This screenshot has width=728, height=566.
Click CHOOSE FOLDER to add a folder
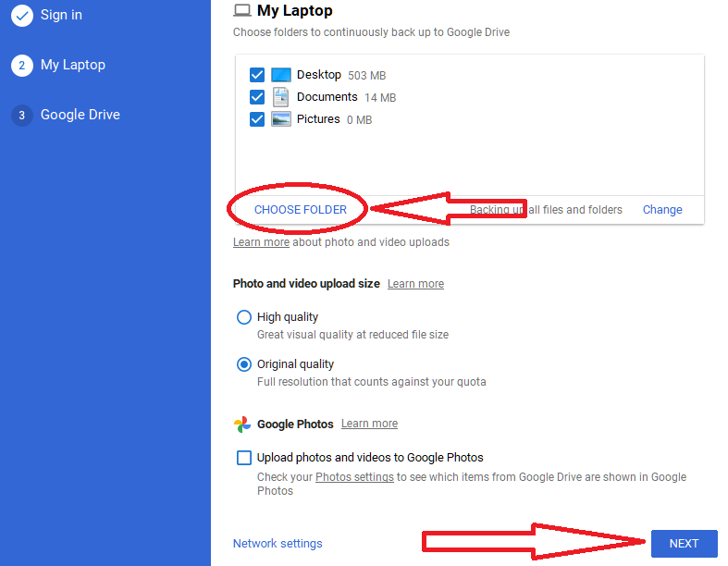click(x=301, y=210)
